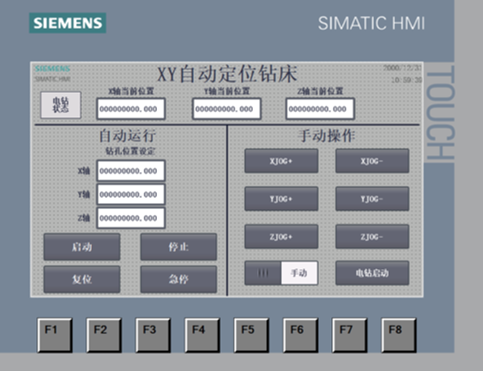
Task: Hit the F4 function key
Action: point(202,335)
